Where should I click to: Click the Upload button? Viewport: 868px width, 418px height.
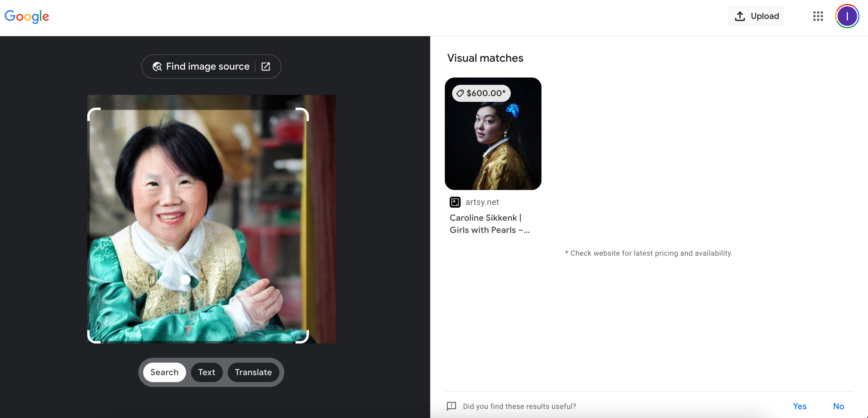click(x=756, y=16)
